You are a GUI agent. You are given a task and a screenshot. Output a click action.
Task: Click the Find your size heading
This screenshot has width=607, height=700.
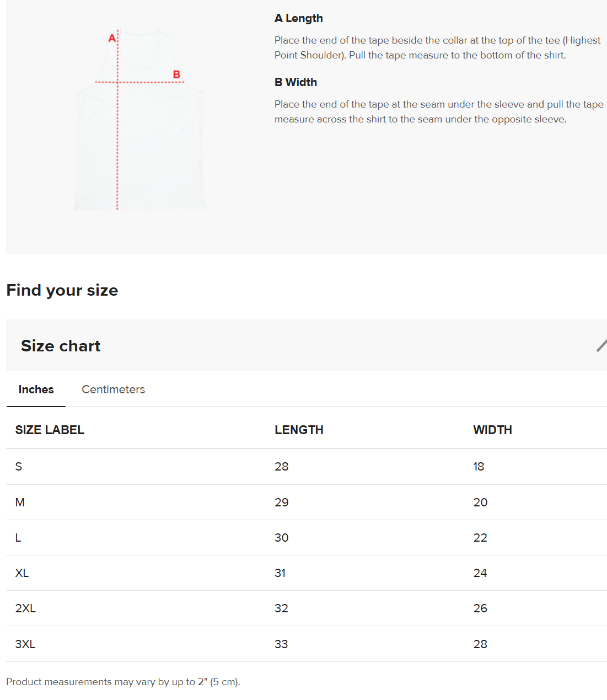[x=62, y=290]
